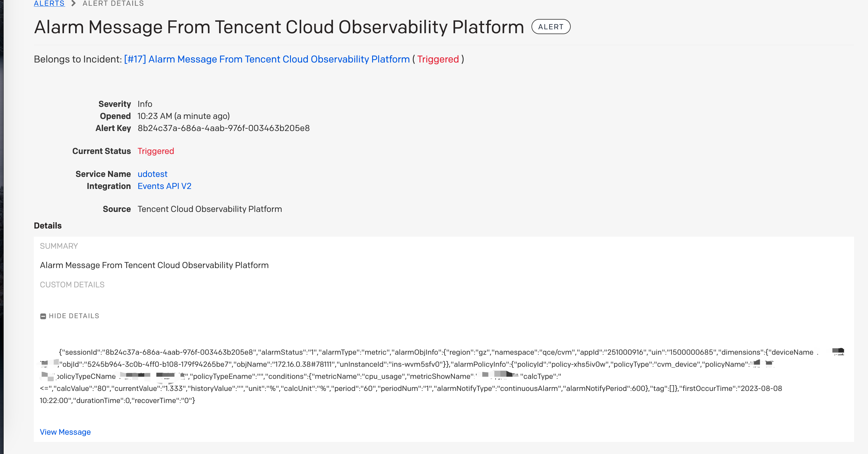Click Triggered status beside incident link
Screen dimensions: 868x454
coord(438,59)
